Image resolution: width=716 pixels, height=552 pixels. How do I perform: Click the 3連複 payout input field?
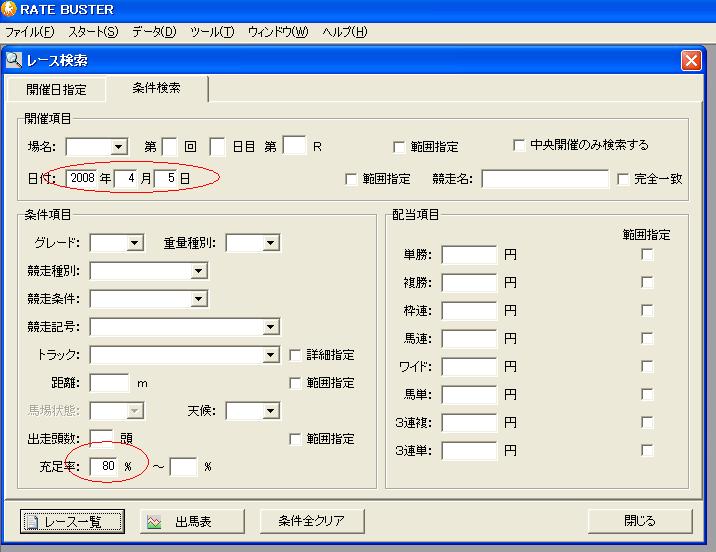pos(469,423)
